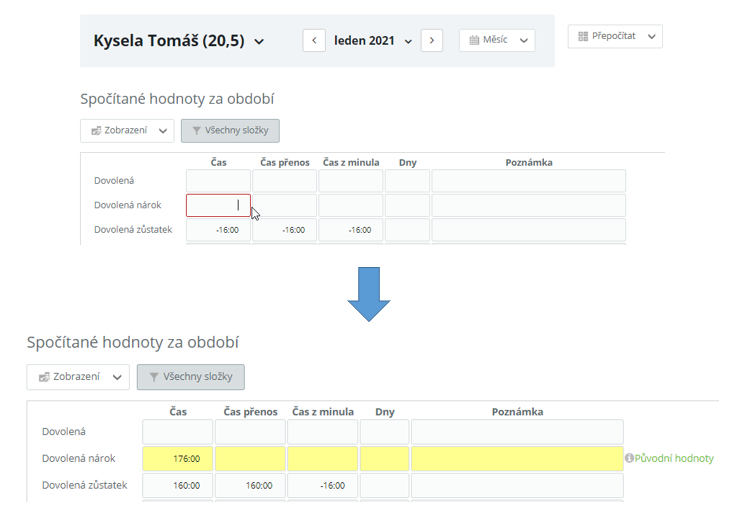Go to previous month with left arrow
This screenshot has height=522, width=743.
[314, 41]
